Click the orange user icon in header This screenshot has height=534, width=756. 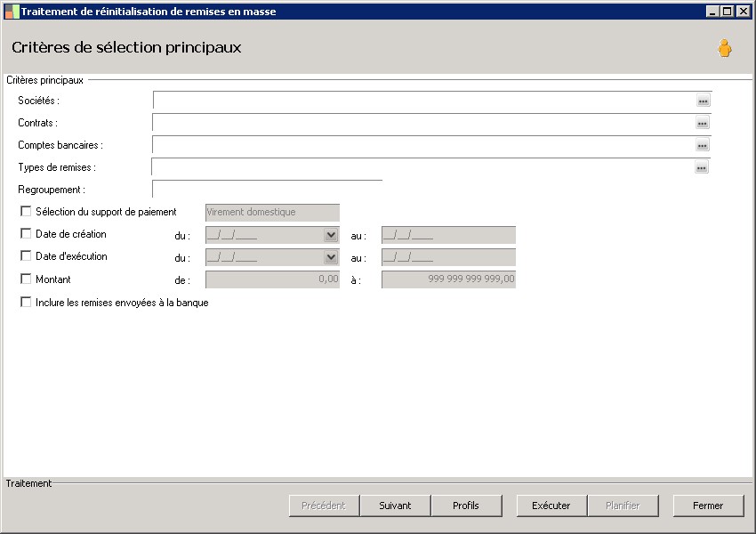[725, 49]
